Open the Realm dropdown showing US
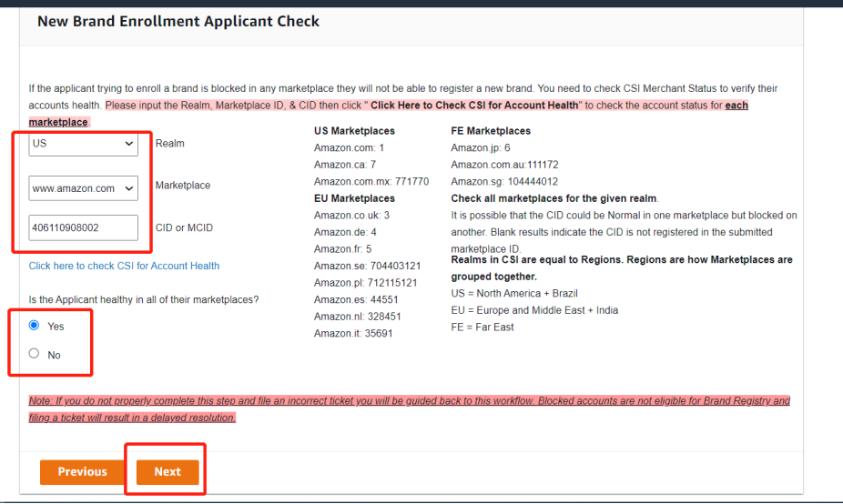The image size is (843, 504). [84, 144]
